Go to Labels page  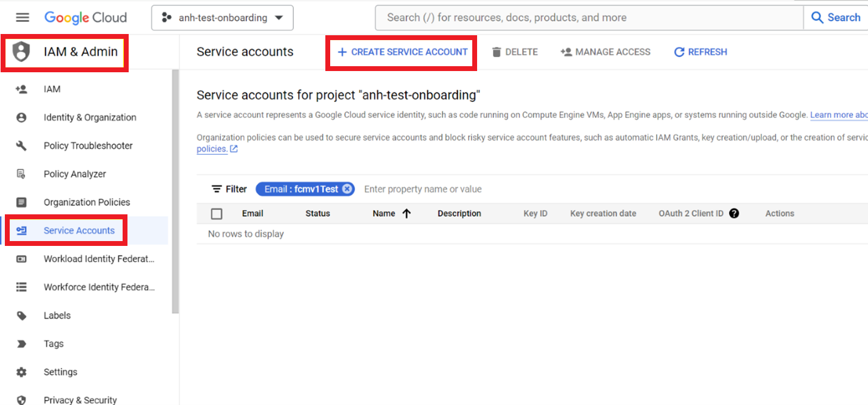pyautogui.click(x=57, y=316)
